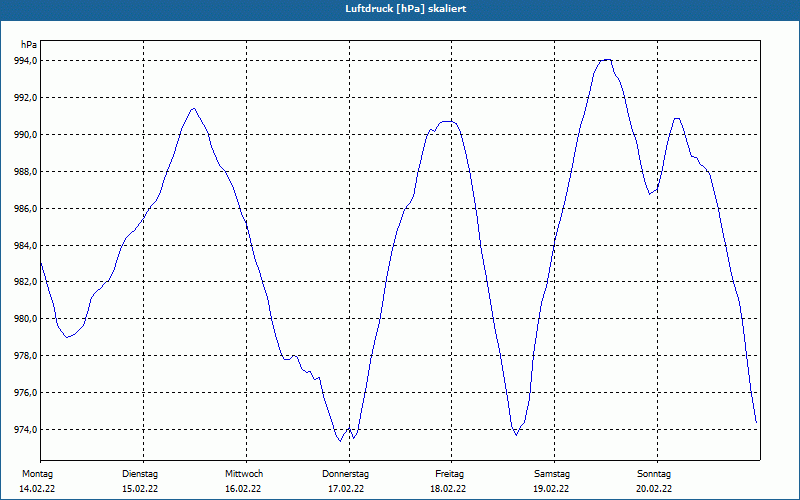Click the 20.02.22 date label
The width and height of the screenshot is (800, 500).
654,489
